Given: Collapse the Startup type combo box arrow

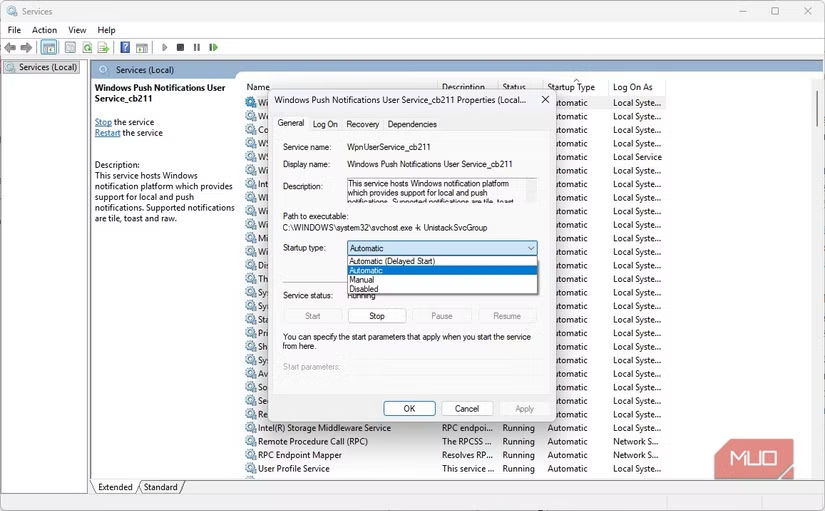Looking at the screenshot, I should click(x=529, y=248).
